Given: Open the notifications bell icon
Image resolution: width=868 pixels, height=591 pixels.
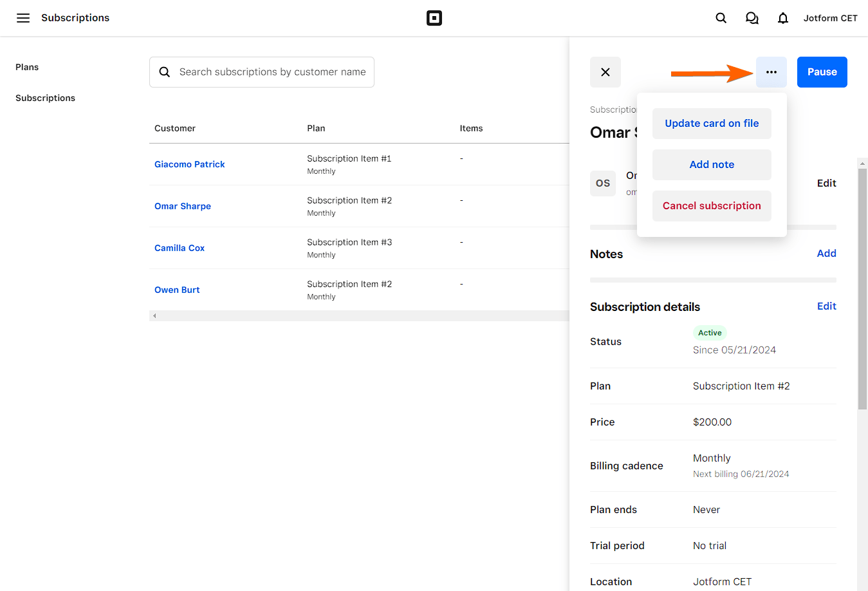Looking at the screenshot, I should pyautogui.click(x=782, y=18).
